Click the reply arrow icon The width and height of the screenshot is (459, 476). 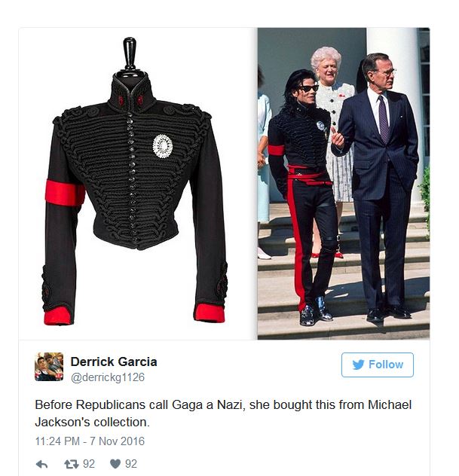click(41, 464)
